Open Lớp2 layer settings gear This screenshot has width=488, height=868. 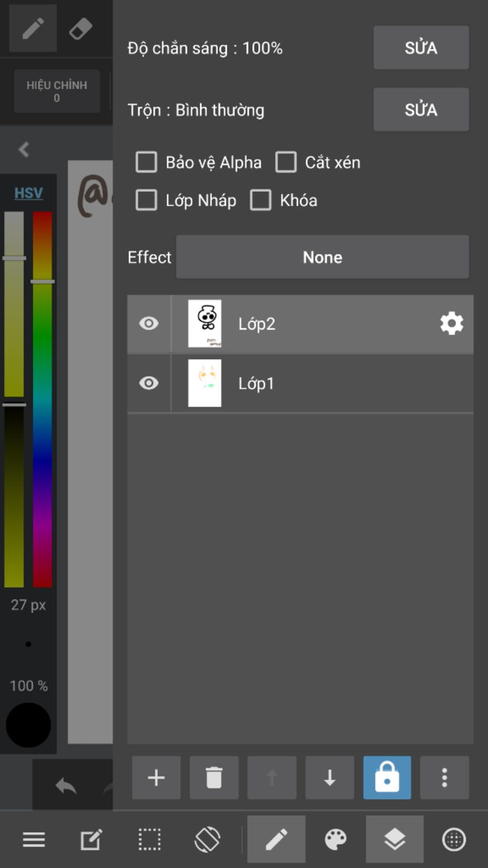(451, 324)
